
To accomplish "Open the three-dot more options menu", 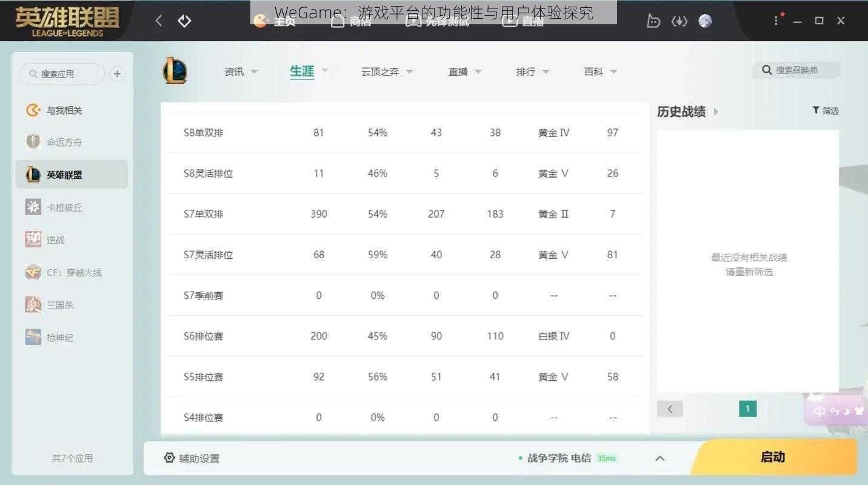I will pos(776,21).
